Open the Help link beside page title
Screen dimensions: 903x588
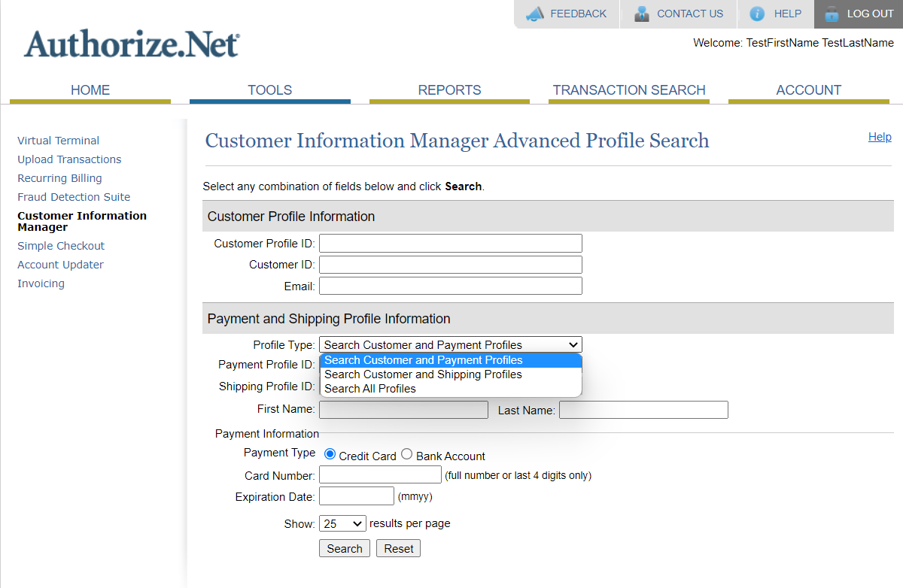pyautogui.click(x=880, y=137)
